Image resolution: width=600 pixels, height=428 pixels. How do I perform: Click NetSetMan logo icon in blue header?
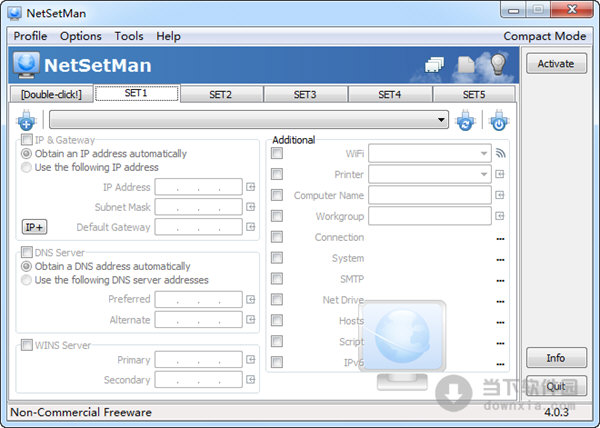[x=26, y=65]
